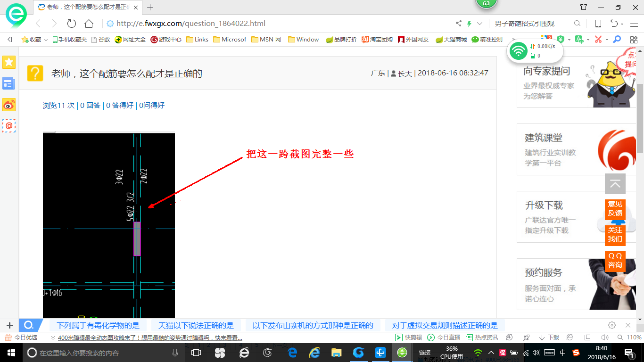Click the undo closed-page arrow icon

[614, 24]
